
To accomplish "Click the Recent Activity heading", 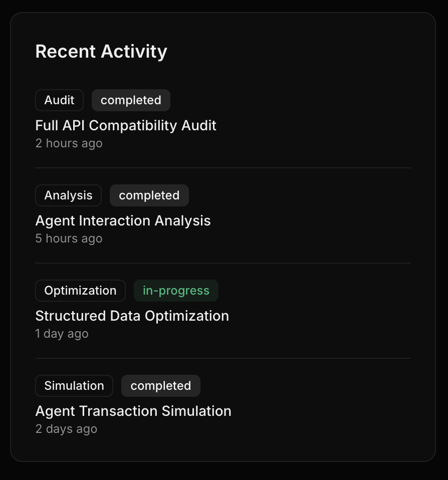I will pyautogui.click(x=101, y=51).
